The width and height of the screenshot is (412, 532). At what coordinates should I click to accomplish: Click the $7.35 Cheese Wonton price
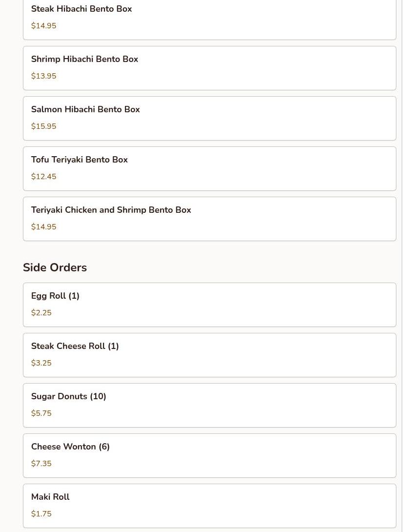[41, 463]
